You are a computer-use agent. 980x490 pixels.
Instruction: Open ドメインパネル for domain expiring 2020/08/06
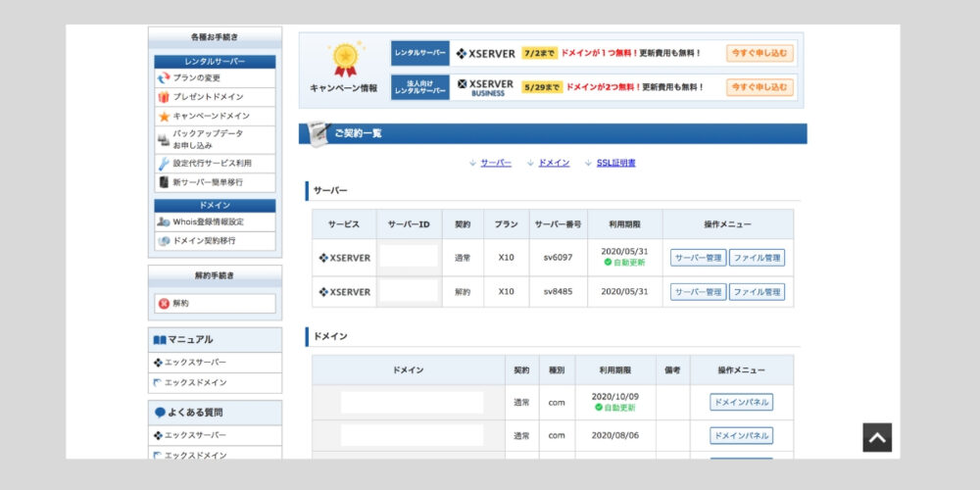point(741,436)
